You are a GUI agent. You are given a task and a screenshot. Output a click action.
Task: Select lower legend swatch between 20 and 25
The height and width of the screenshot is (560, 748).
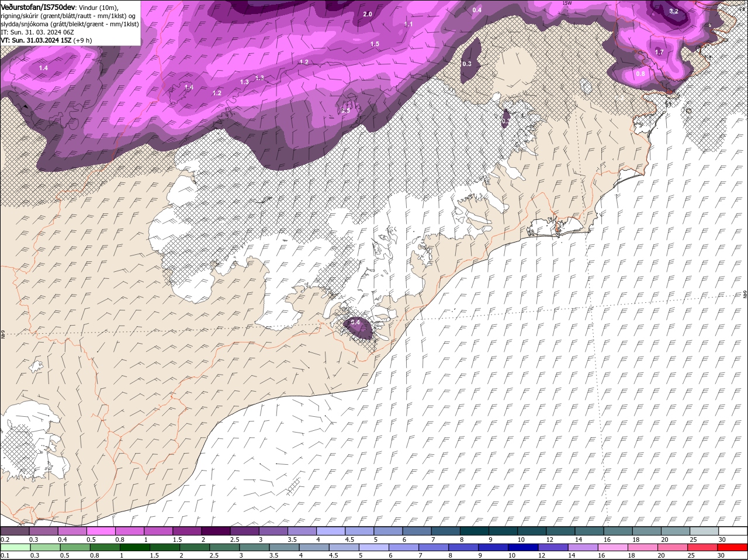[673, 548]
